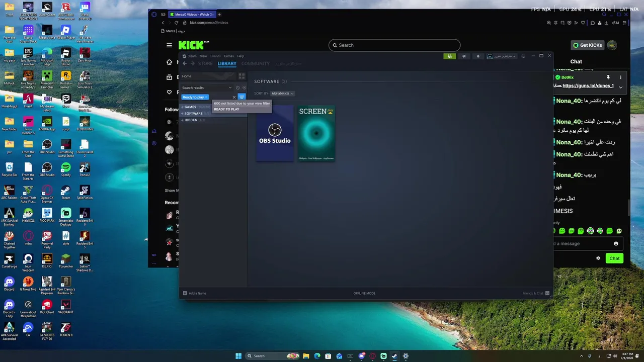
Task: Open Steam Friends green button in title bar
Action: click(x=449, y=56)
